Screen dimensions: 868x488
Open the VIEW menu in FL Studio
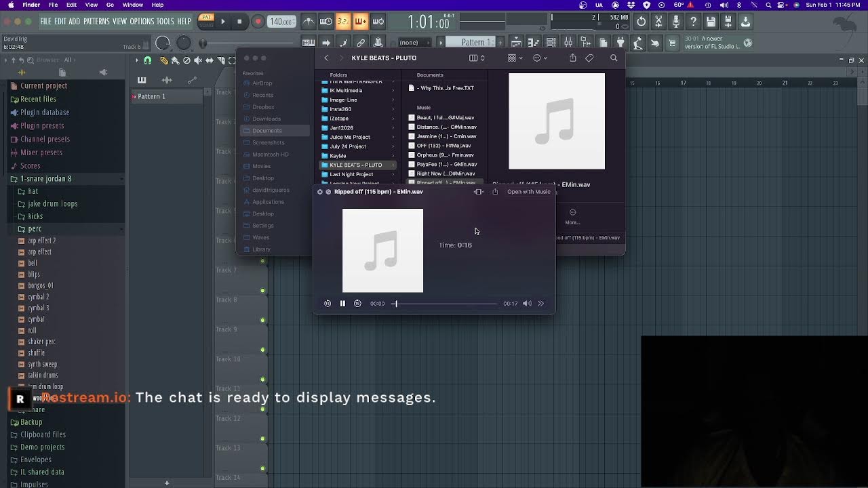(119, 22)
